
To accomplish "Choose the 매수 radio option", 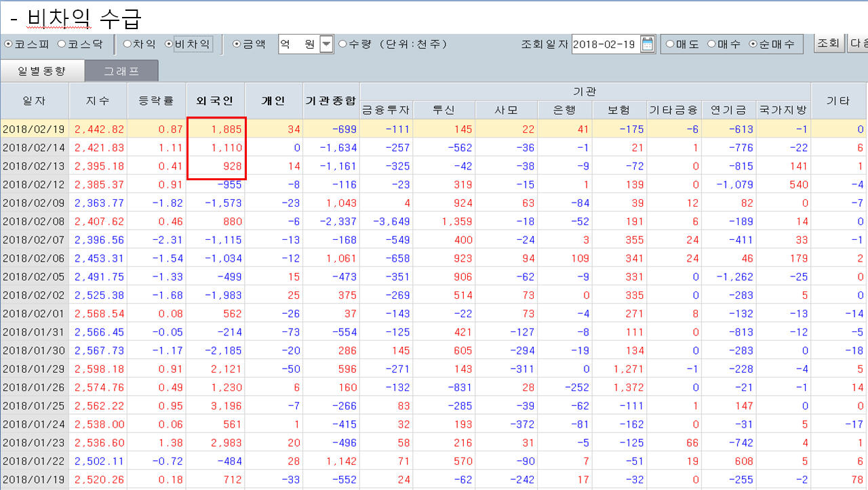I will click(711, 44).
